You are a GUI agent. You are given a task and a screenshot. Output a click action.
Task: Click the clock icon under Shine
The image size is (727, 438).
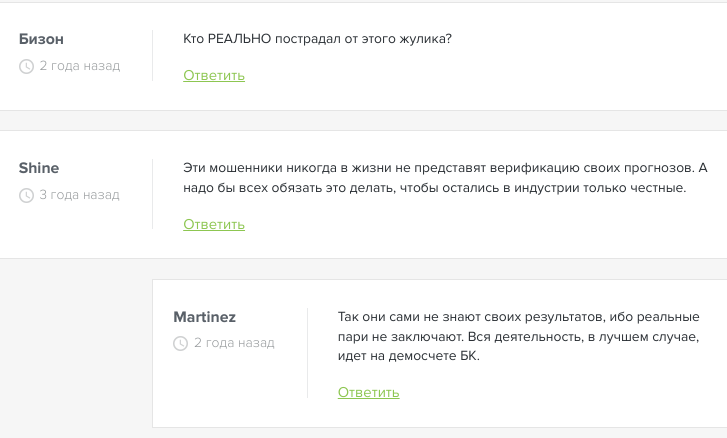[x=26, y=195]
